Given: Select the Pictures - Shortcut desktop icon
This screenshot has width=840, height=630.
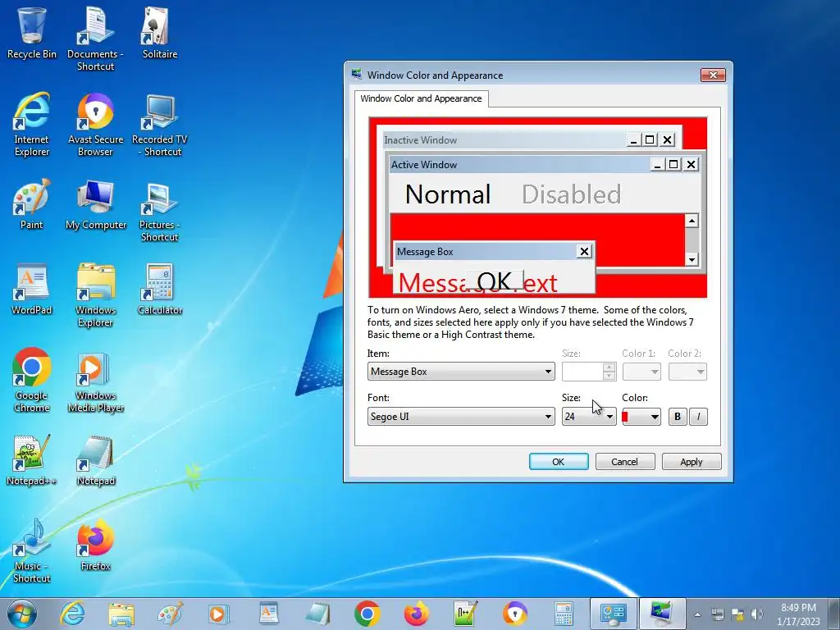Looking at the screenshot, I should click(x=160, y=210).
